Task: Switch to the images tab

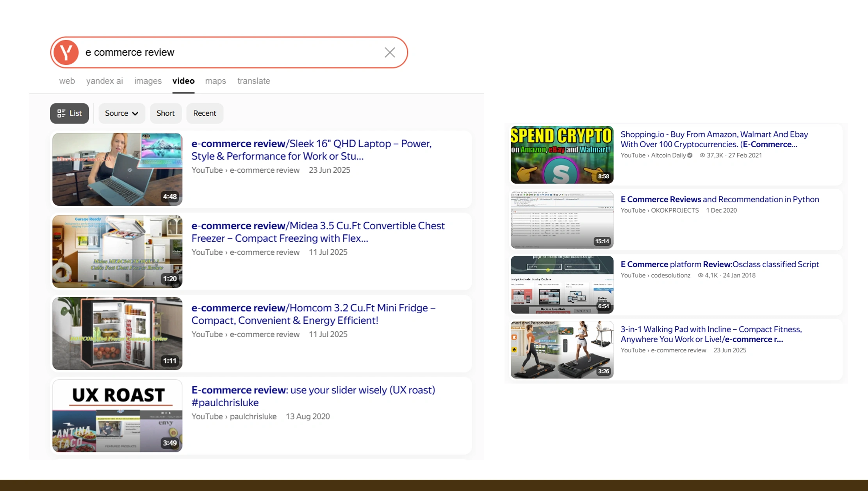Action: (148, 81)
